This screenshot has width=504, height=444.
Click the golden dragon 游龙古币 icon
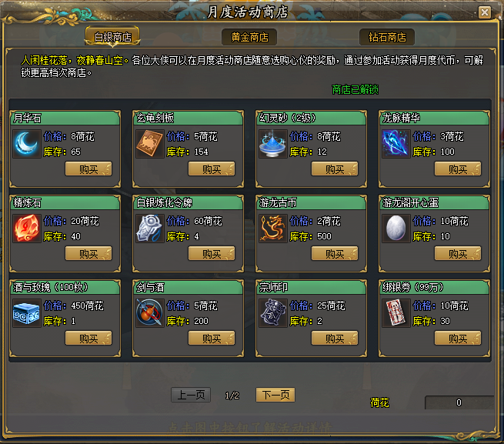(x=273, y=229)
